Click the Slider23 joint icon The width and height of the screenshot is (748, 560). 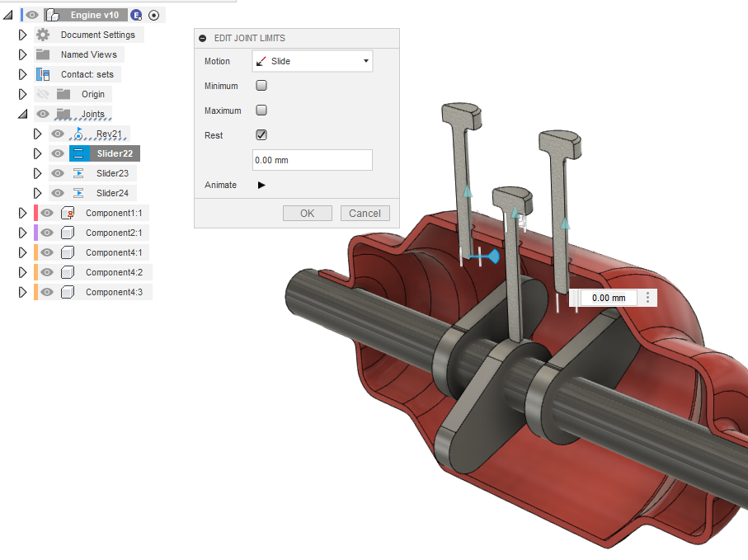(78, 173)
